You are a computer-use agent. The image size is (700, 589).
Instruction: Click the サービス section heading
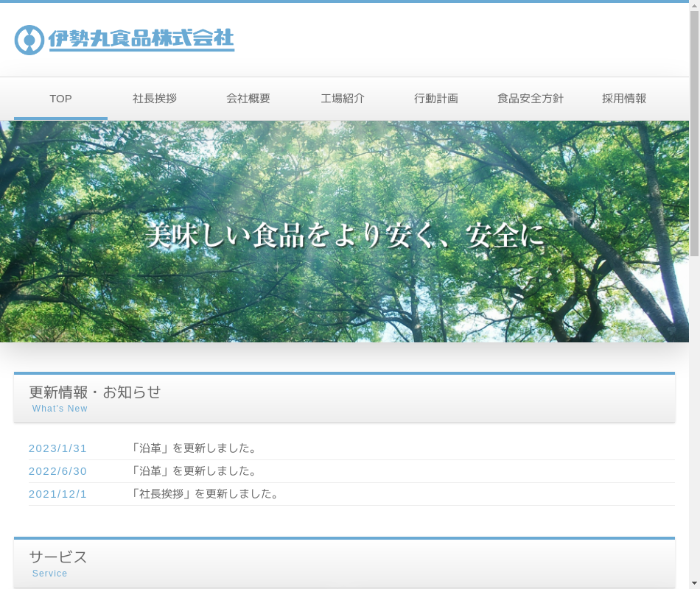point(58,557)
